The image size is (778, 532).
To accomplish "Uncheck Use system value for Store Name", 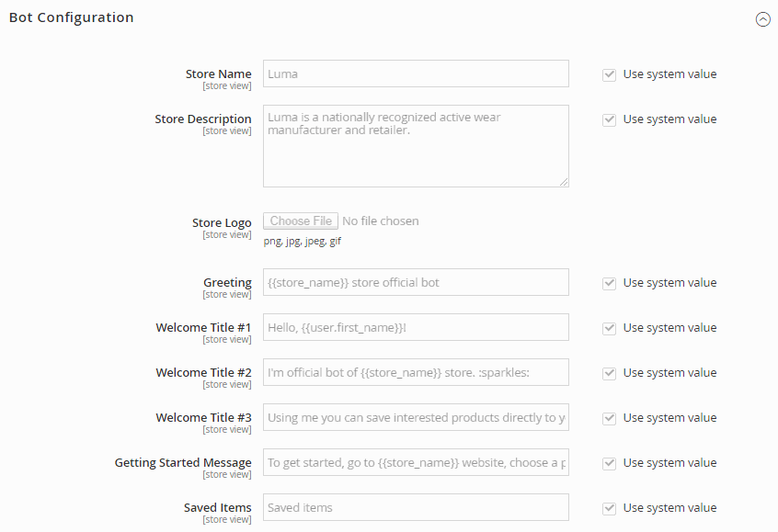I will (609, 74).
